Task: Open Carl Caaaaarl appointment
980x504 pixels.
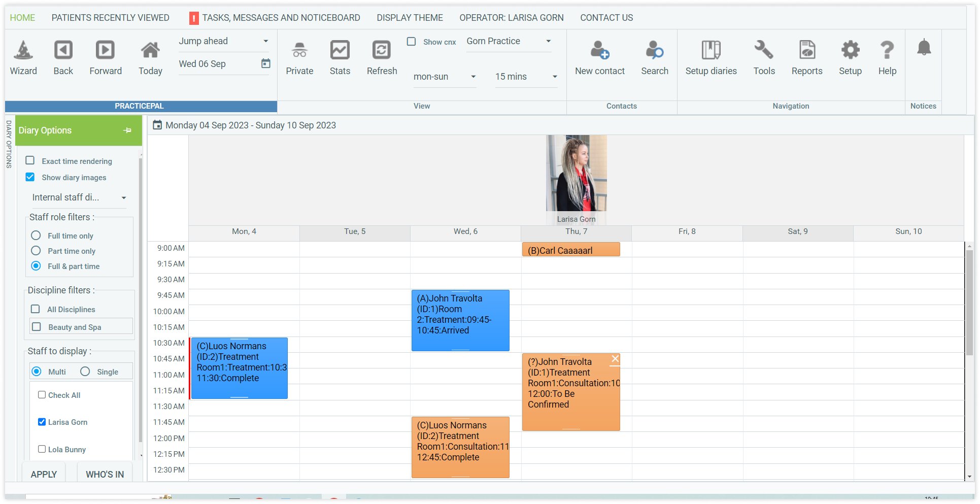Action: (x=570, y=250)
